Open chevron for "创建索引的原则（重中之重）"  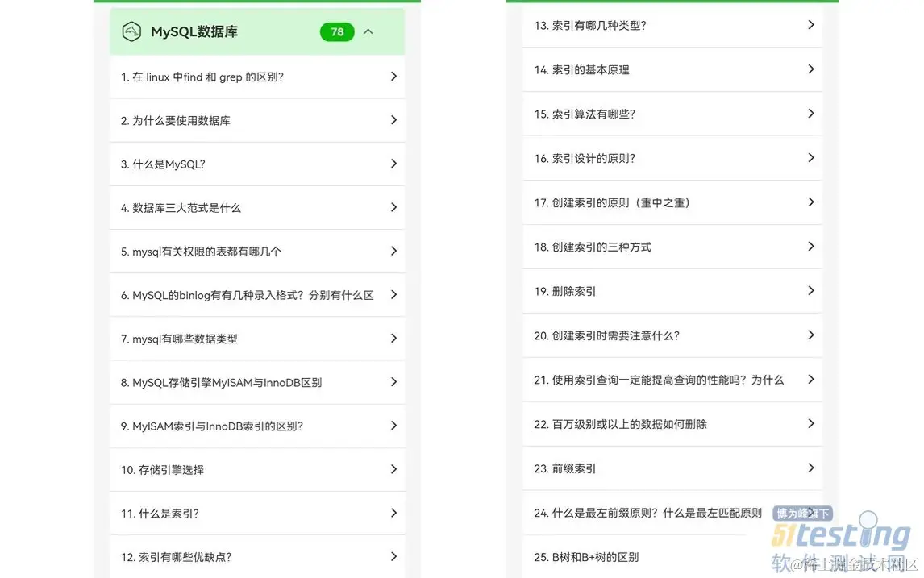coord(811,202)
